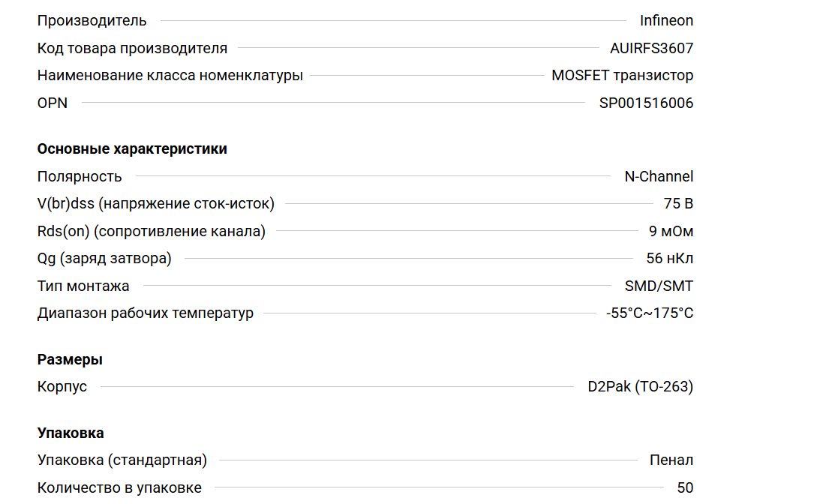Image resolution: width=823 pixels, height=504 pixels.
Task: Select the AUIRFS3607 manufacturer part code
Action: coord(651,48)
